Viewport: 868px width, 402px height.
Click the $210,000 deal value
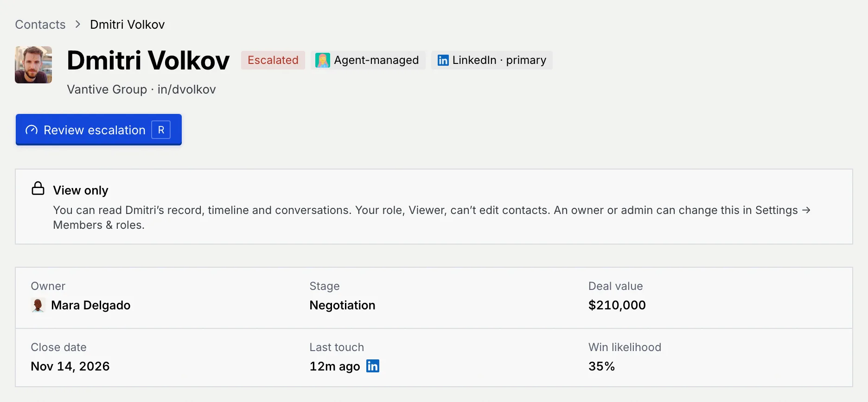(x=617, y=305)
